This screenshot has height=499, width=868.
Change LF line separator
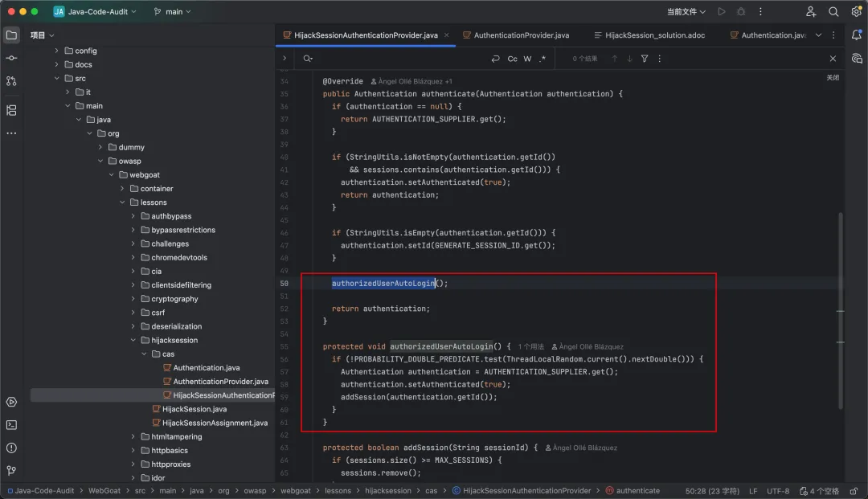coord(753,491)
